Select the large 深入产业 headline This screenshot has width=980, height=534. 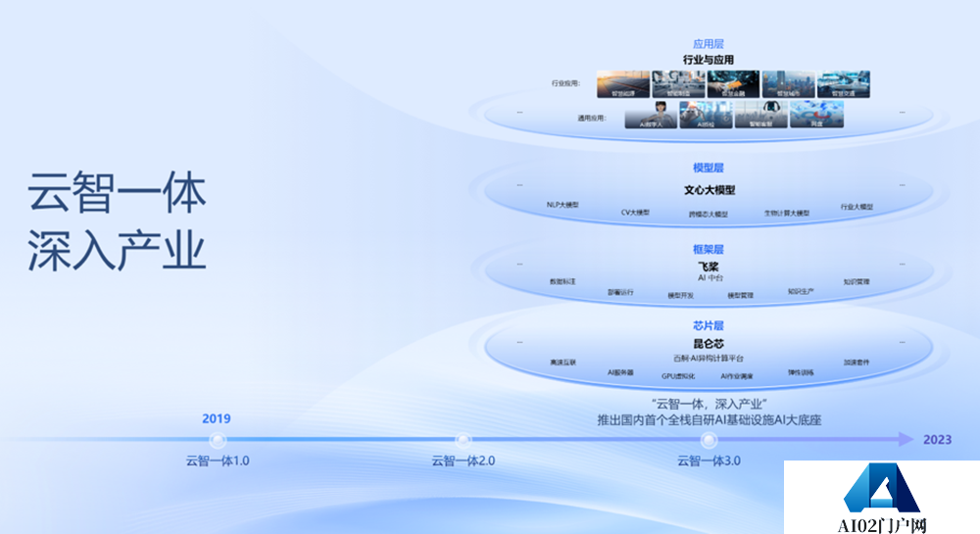[117, 251]
